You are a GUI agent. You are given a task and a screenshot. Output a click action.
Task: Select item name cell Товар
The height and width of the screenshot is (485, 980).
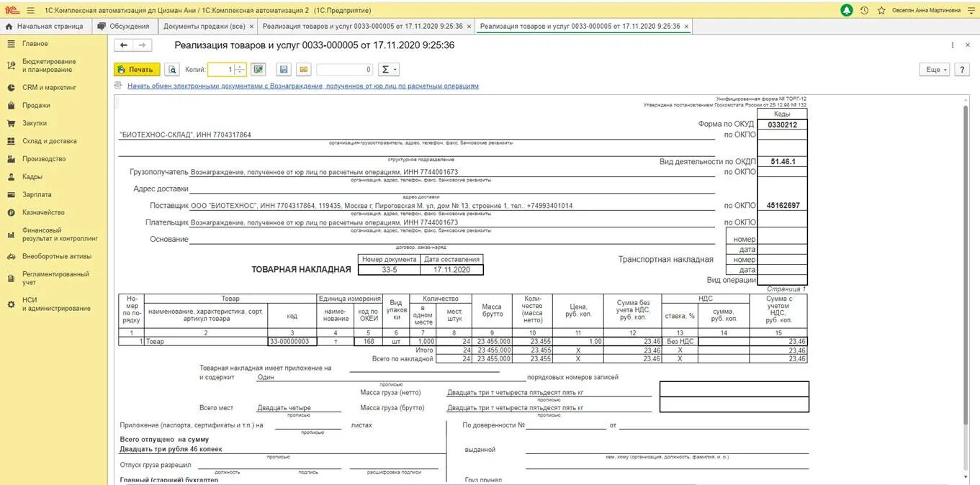[x=206, y=342]
